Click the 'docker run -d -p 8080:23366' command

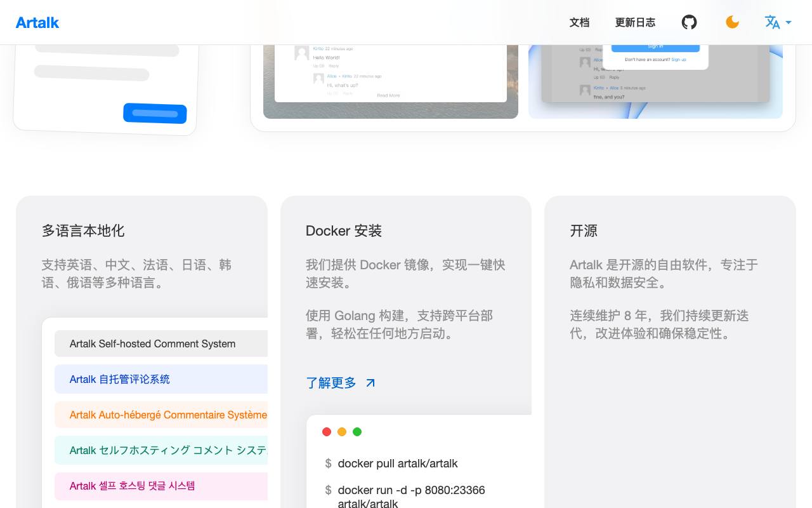[x=411, y=497]
